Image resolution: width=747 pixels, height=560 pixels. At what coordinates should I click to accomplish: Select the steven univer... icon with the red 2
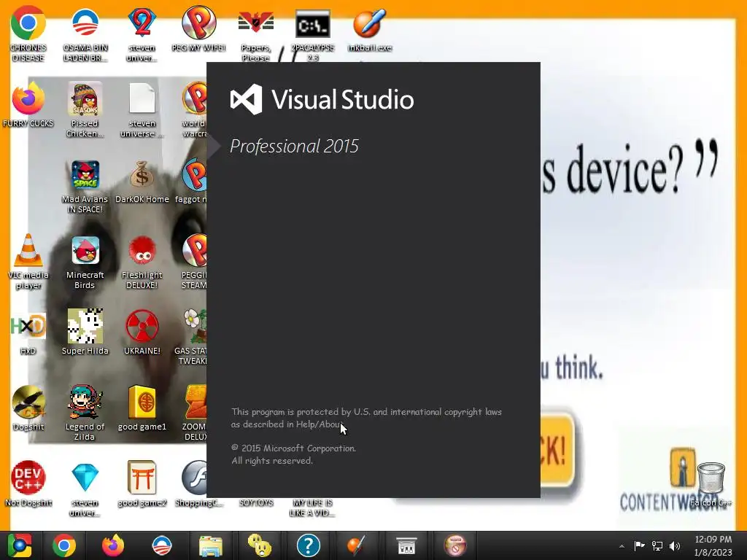point(142,34)
